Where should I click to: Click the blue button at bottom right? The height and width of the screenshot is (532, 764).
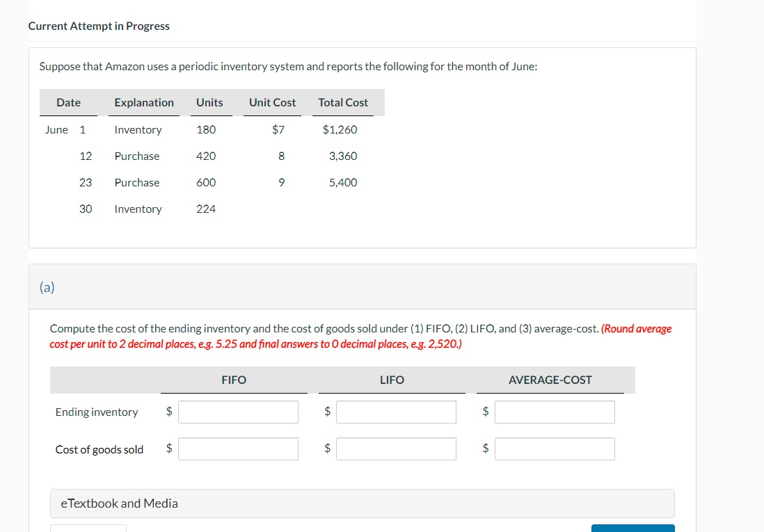(632, 529)
